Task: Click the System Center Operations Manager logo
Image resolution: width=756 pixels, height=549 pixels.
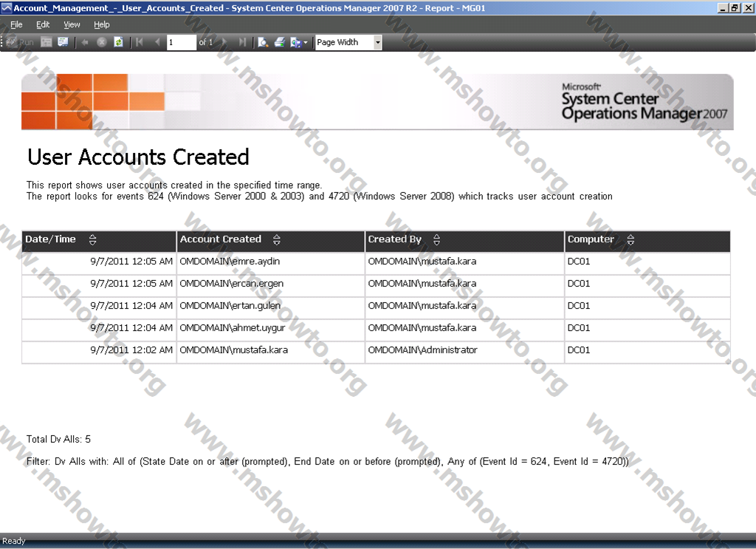Action: click(x=644, y=102)
